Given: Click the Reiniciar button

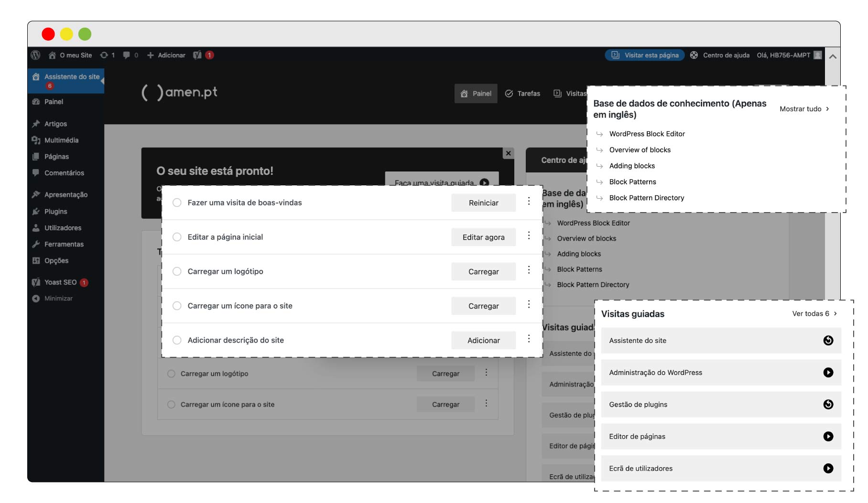Looking at the screenshot, I should coord(484,203).
